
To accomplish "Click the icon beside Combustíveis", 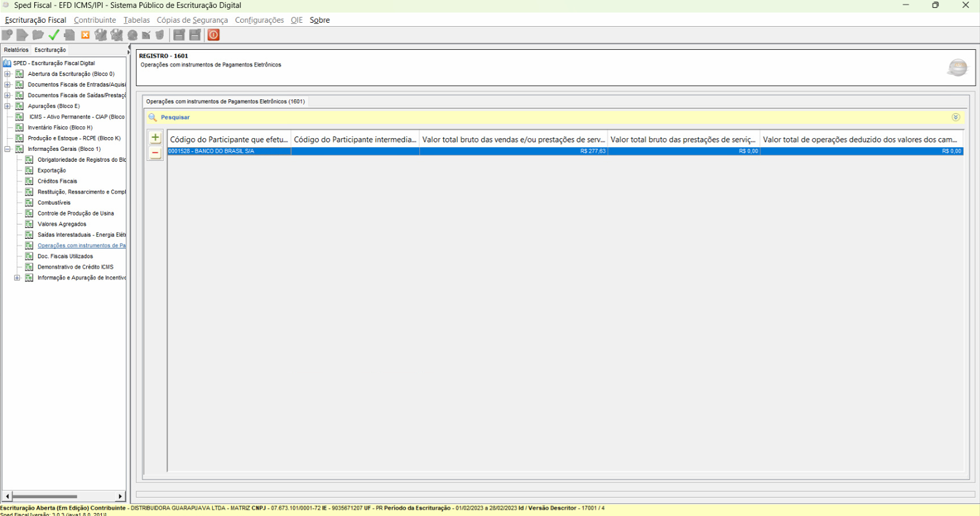I will click(x=29, y=202).
